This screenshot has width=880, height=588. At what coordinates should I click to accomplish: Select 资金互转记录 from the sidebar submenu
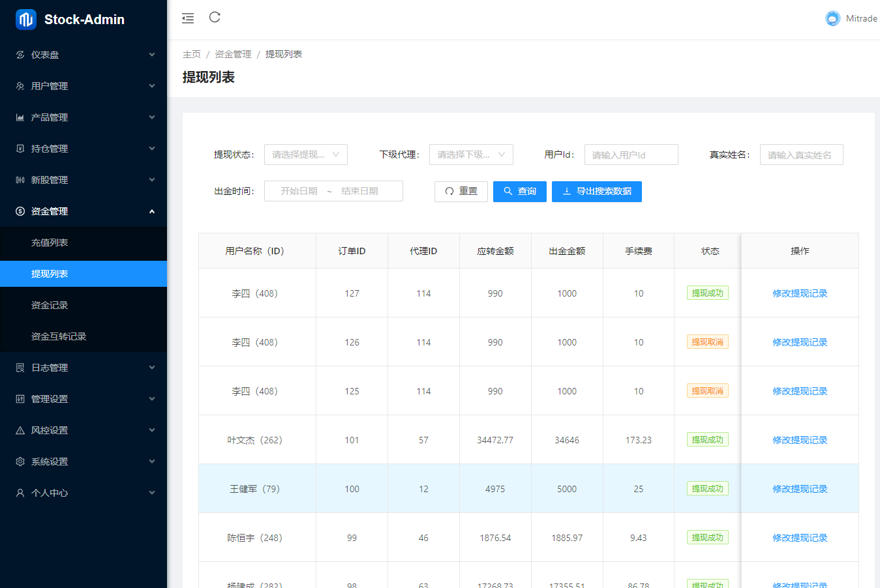tap(59, 336)
